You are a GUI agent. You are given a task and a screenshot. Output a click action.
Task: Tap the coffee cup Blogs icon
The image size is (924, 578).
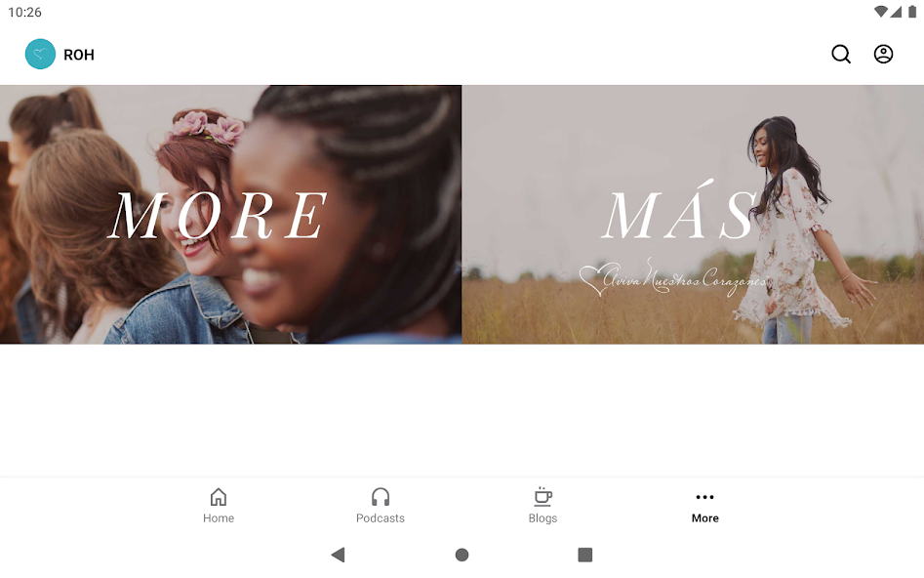pos(542,497)
